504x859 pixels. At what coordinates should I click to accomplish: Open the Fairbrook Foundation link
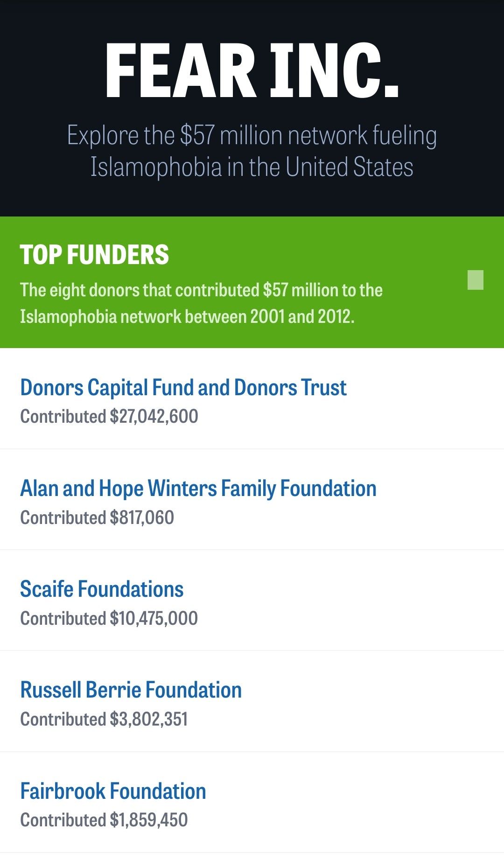[113, 791]
